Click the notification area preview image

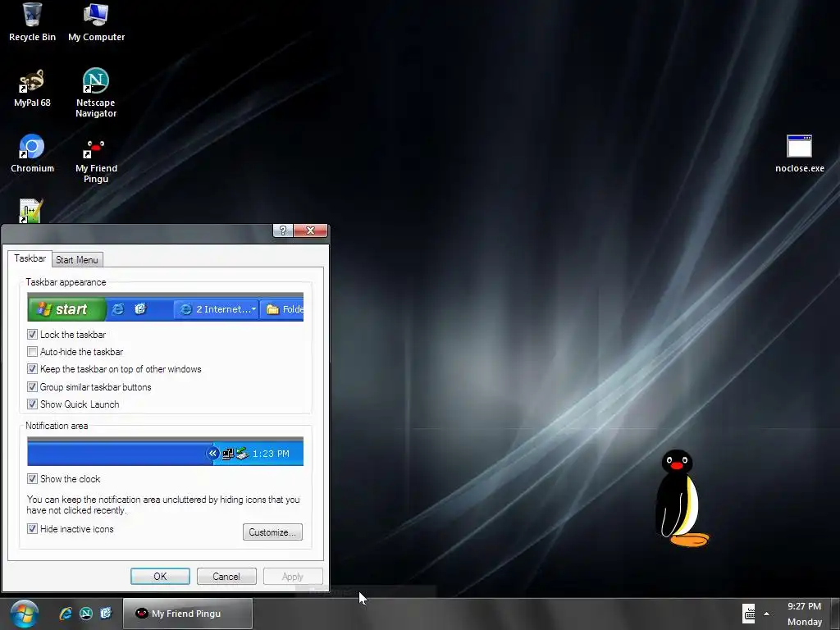pos(165,451)
